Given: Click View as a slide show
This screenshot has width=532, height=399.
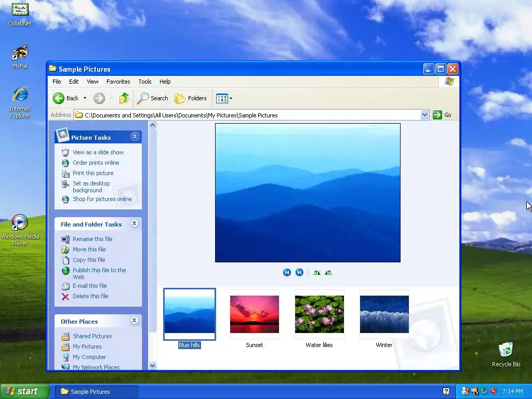Looking at the screenshot, I should pos(98,152).
